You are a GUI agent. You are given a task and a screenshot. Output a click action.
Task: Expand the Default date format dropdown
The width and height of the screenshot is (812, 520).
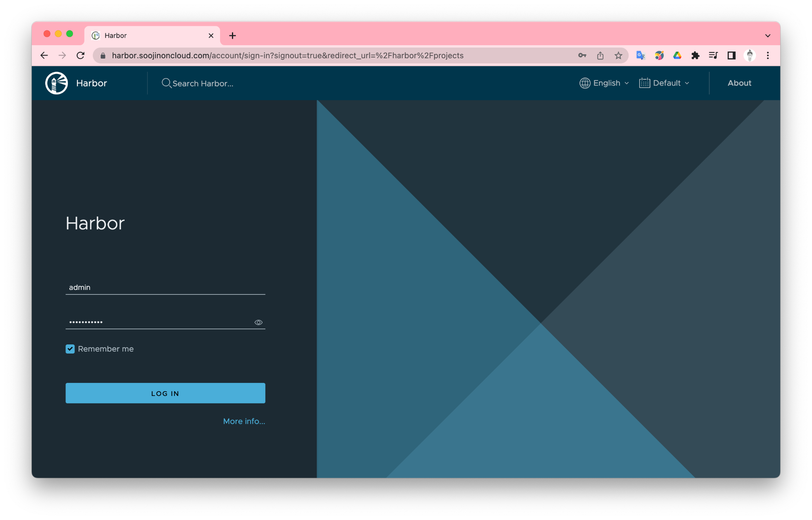tap(665, 83)
